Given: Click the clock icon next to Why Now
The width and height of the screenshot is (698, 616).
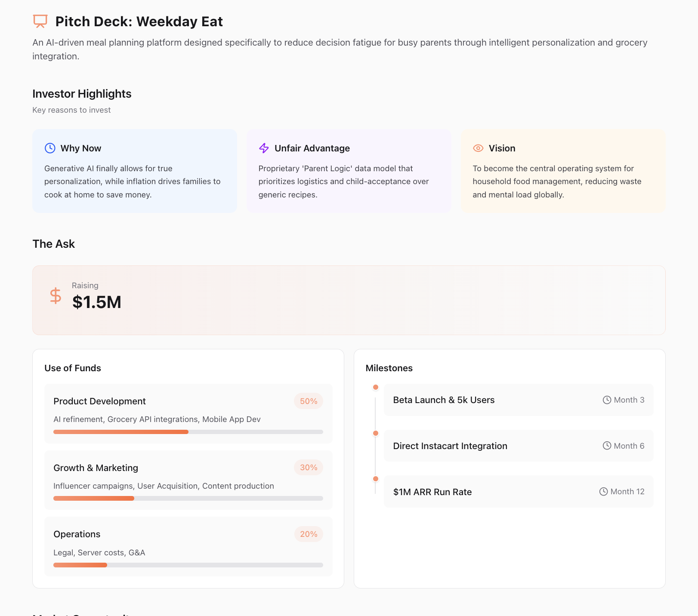Looking at the screenshot, I should pos(50,148).
